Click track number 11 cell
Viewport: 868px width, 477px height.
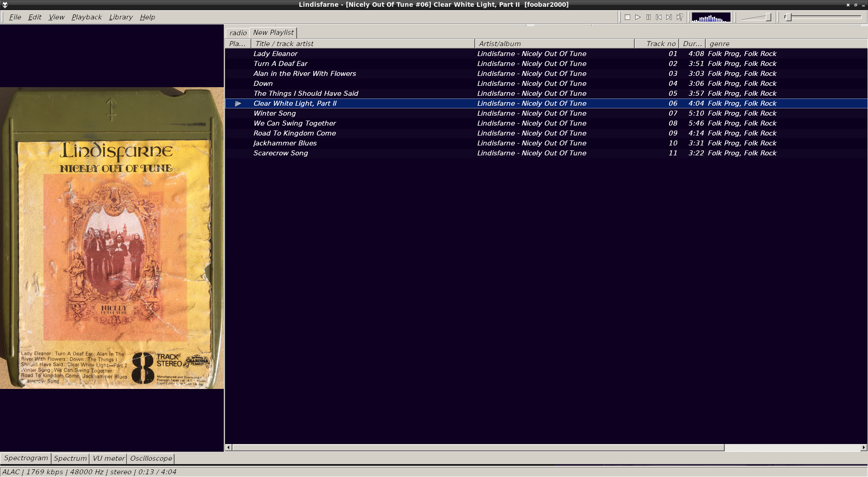click(x=673, y=153)
